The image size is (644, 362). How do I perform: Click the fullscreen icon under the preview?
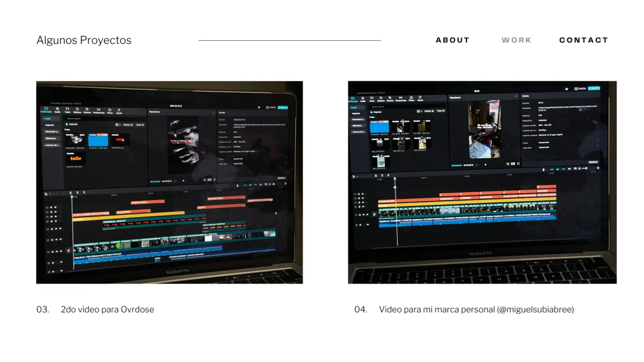[x=214, y=179]
